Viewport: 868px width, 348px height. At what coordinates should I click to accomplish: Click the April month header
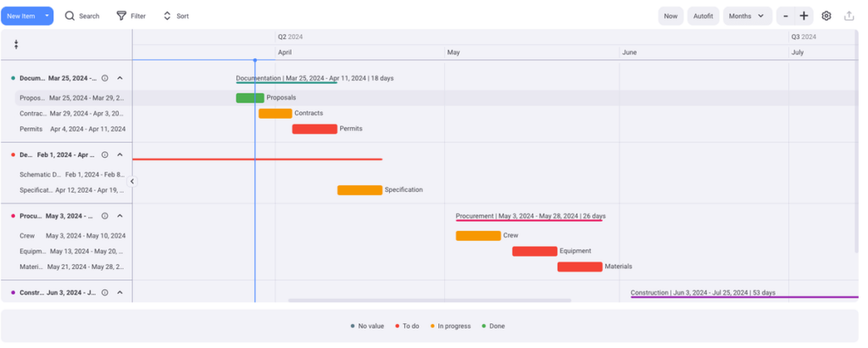click(285, 52)
